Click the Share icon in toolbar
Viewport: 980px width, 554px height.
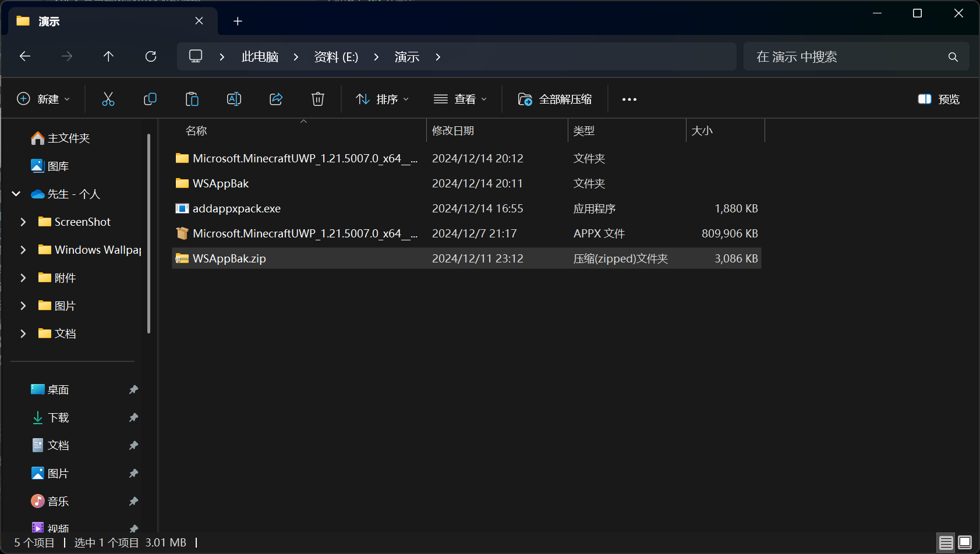(x=276, y=99)
